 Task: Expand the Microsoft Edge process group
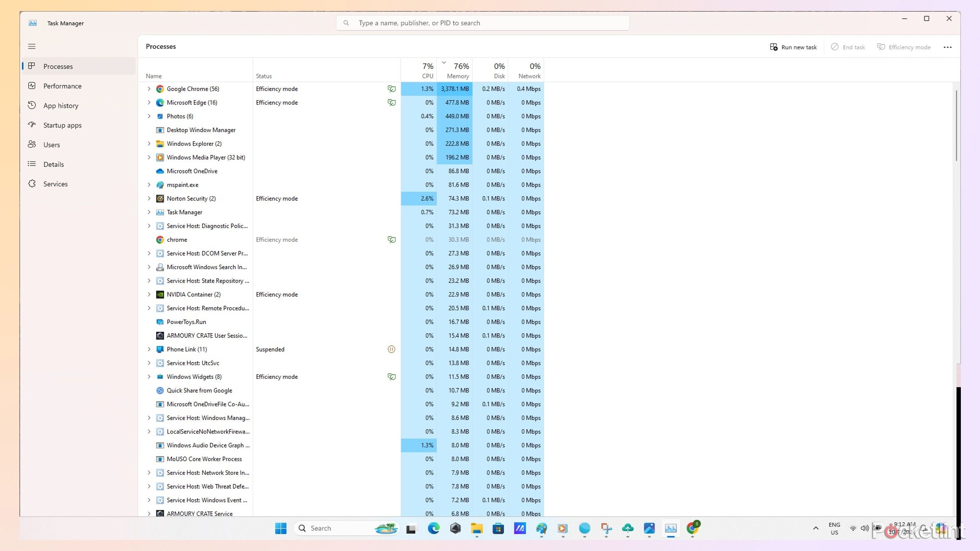149,103
